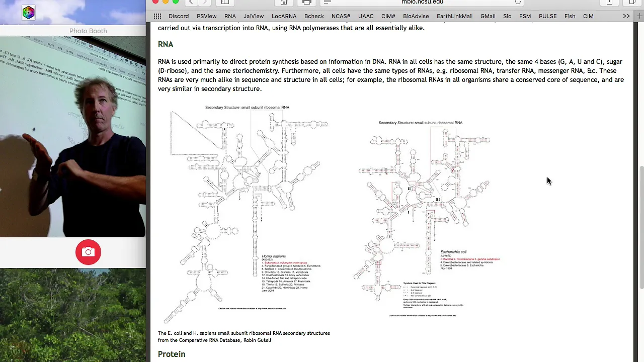Viewport: 644px width, 362px height.
Task: Reload the page with the refresh icon
Action: pyautogui.click(x=518, y=3)
